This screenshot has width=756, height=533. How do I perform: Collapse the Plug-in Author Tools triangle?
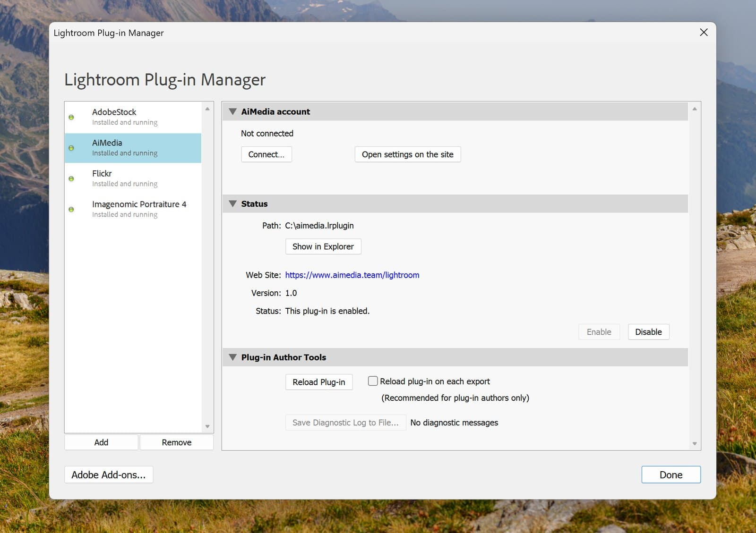point(232,357)
